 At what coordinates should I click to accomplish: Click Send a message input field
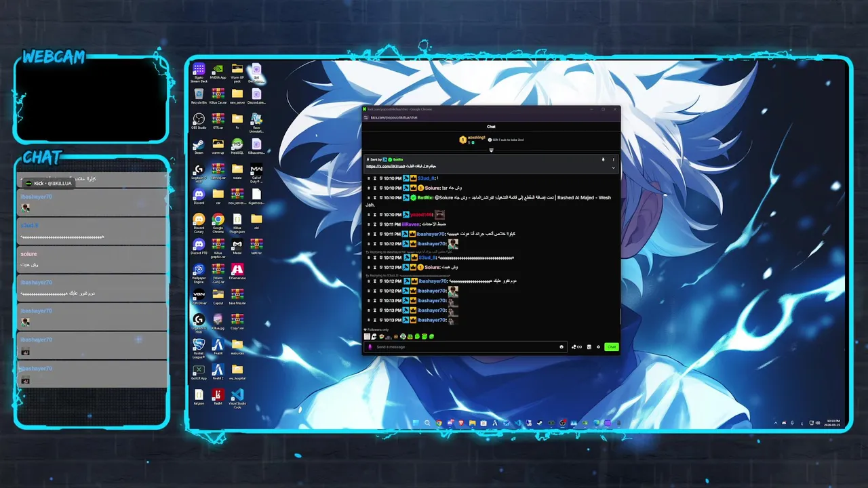[x=467, y=347]
